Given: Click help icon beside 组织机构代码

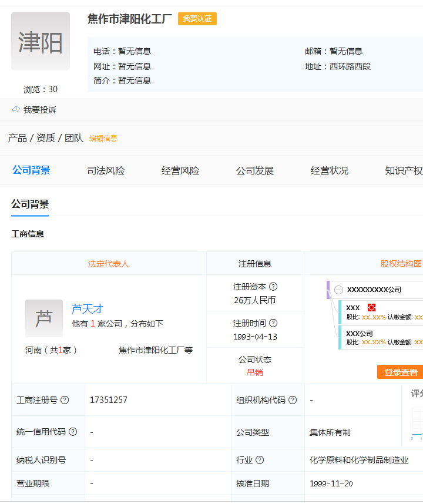Looking at the screenshot, I should [293, 400].
